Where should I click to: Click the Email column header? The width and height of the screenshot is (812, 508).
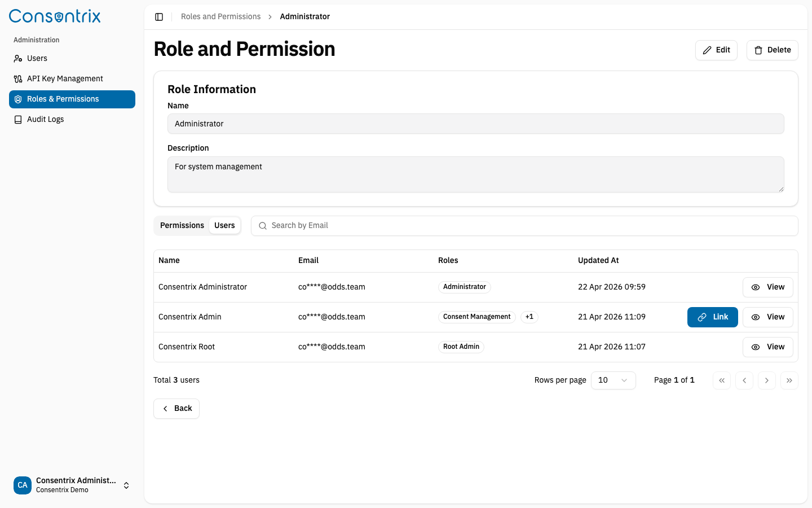pyautogui.click(x=308, y=260)
